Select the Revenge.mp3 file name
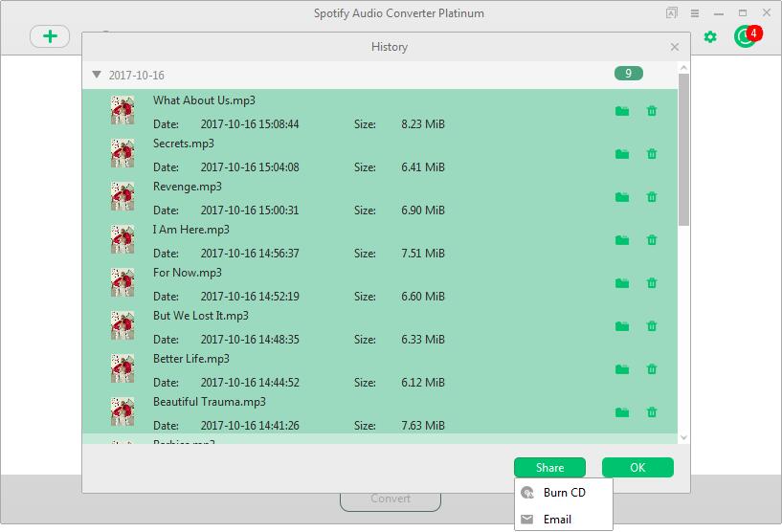 pos(187,187)
